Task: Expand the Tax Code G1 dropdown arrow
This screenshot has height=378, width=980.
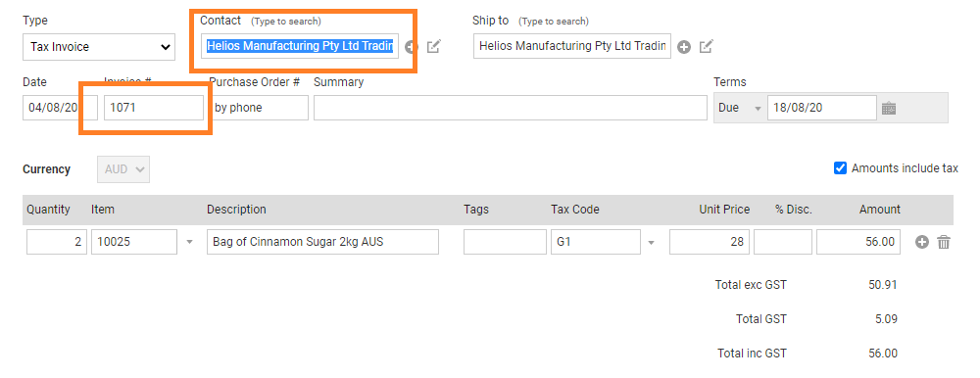Action: [x=651, y=243]
